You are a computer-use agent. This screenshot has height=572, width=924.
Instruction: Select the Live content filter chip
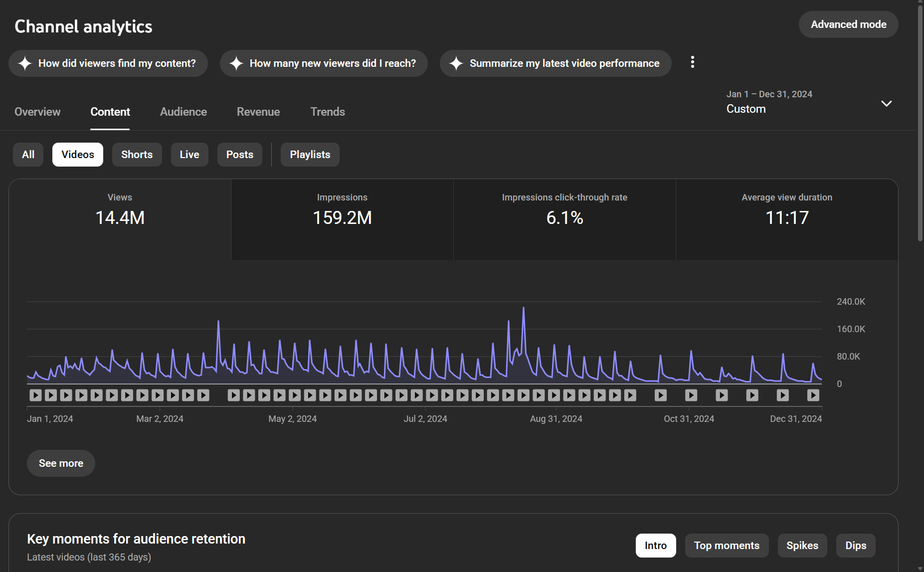(189, 155)
